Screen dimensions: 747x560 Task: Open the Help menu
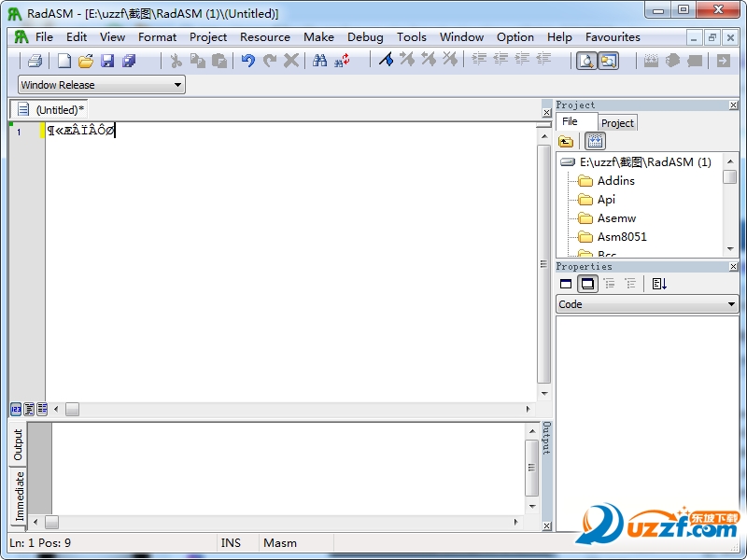click(559, 37)
